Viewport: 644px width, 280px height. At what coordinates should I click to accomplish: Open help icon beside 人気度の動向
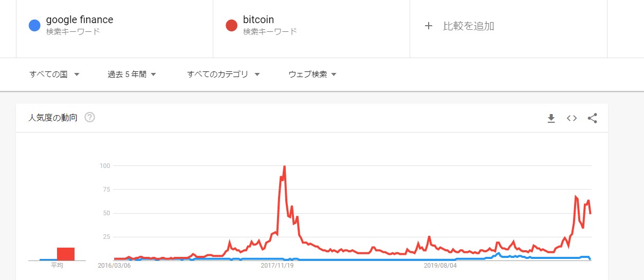click(90, 118)
